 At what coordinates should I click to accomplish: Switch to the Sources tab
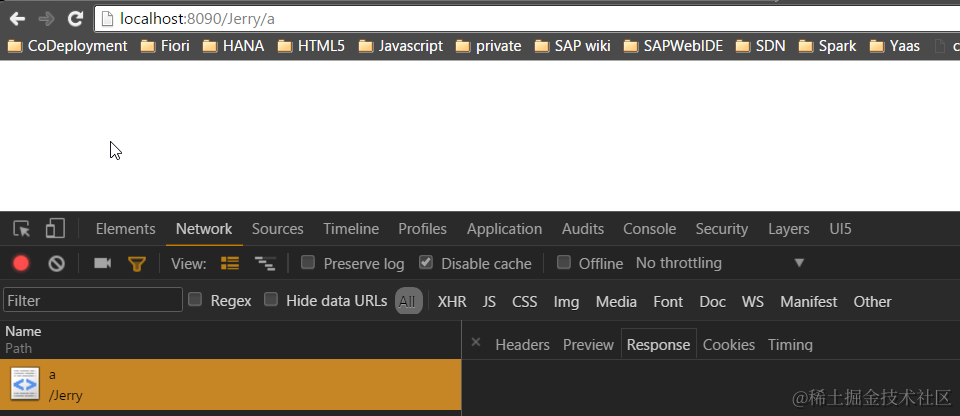pos(277,229)
